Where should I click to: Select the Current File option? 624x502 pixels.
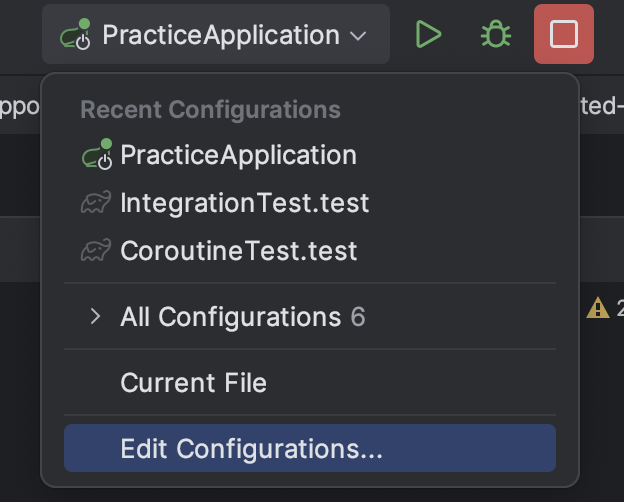click(x=193, y=382)
